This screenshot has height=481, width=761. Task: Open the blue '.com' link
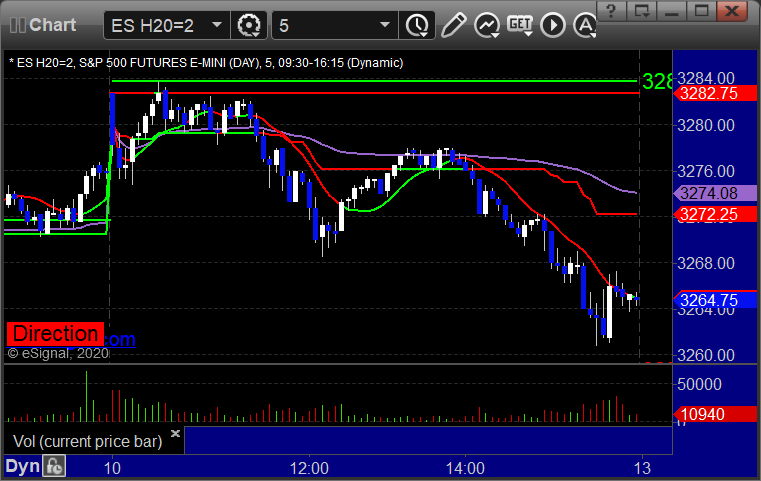pos(120,339)
